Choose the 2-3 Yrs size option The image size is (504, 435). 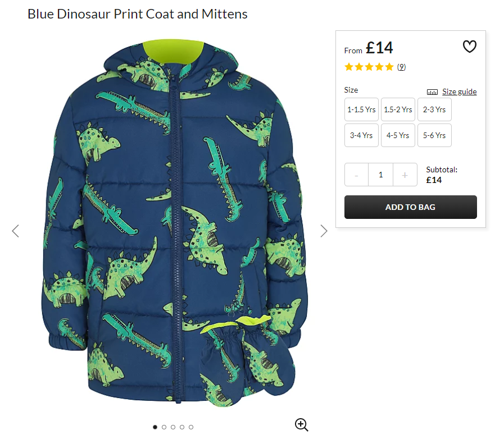(x=434, y=109)
